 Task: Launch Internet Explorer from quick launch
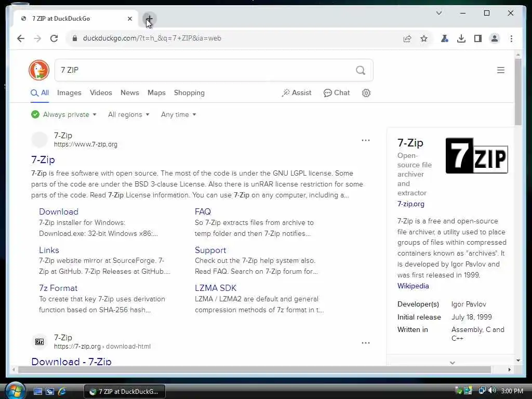click(x=62, y=392)
